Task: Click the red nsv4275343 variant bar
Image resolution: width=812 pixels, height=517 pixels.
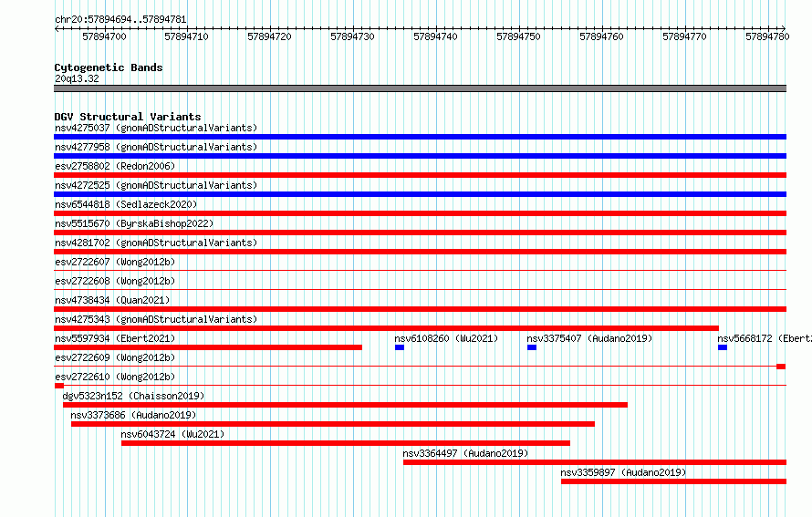Action: (386, 328)
